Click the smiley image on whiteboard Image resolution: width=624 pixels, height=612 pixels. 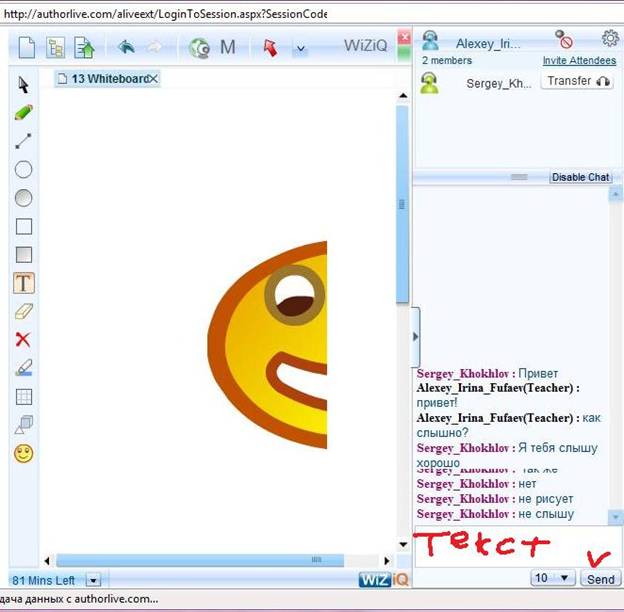pos(267,345)
